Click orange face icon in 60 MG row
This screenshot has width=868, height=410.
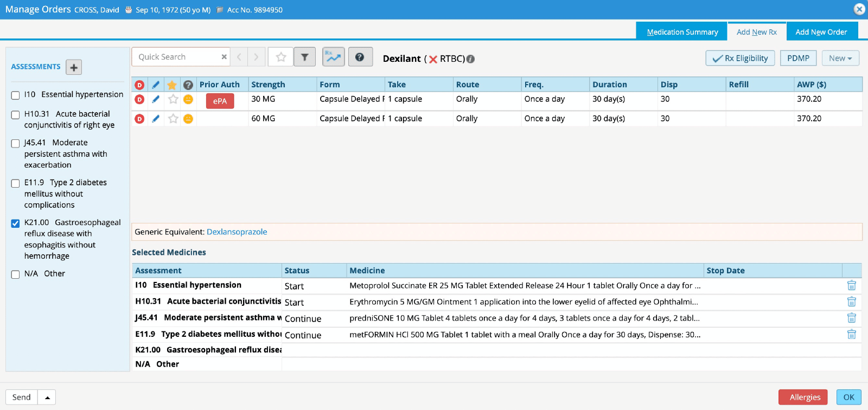click(x=188, y=119)
